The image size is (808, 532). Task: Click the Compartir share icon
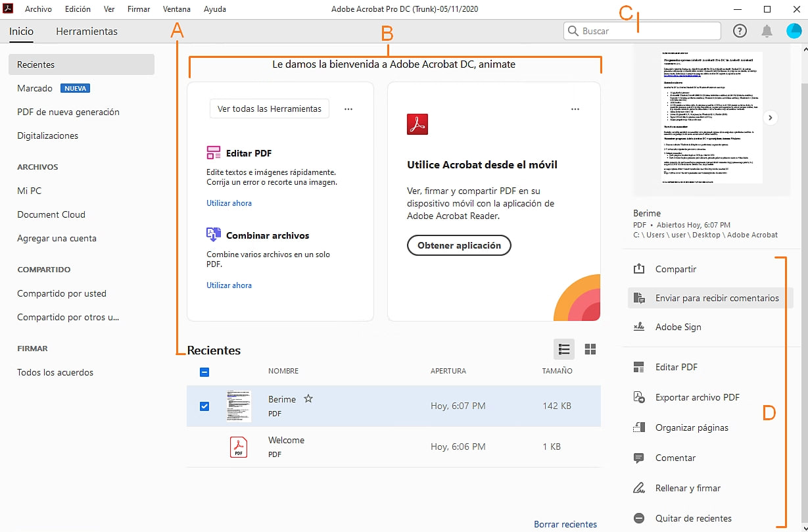[638, 269]
